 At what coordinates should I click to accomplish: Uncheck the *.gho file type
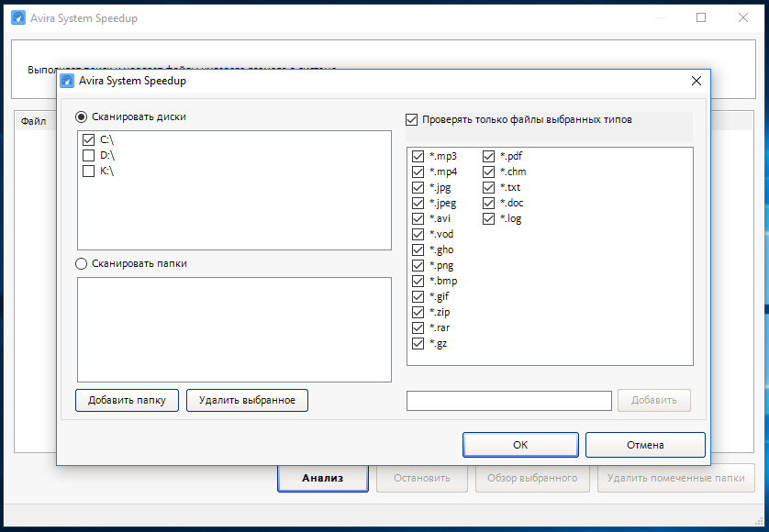tap(418, 250)
